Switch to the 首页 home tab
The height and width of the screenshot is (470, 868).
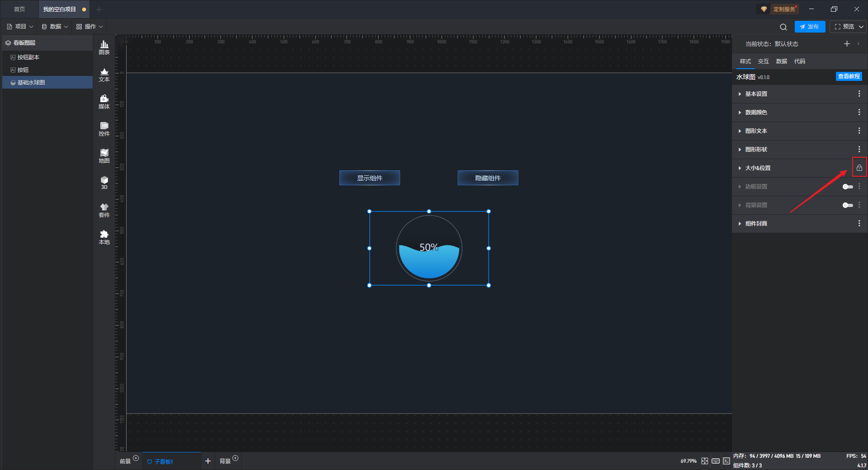pos(19,9)
